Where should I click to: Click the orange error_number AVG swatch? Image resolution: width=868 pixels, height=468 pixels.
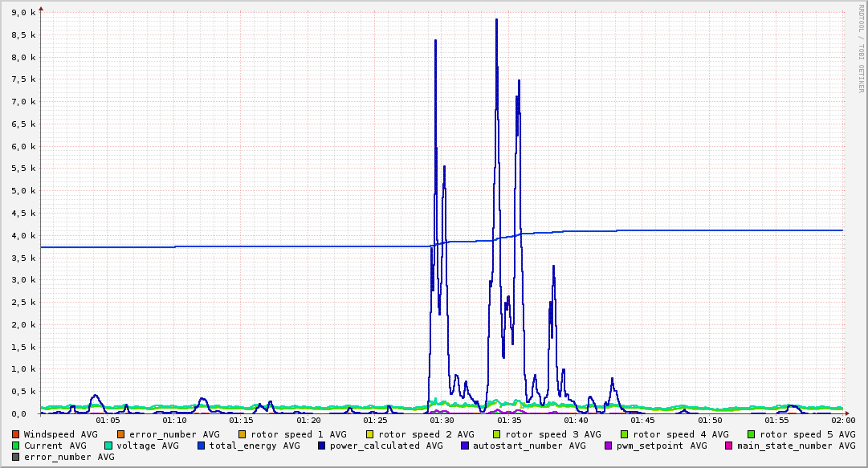[x=120, y=435]
